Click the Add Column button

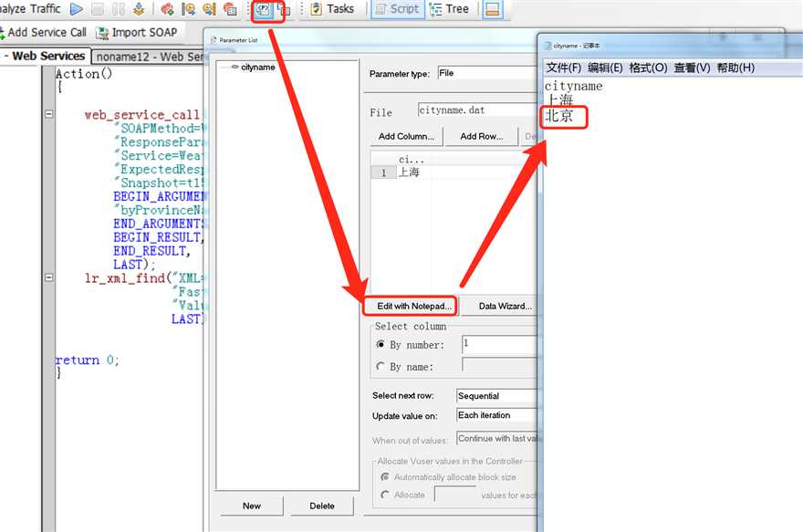(406, 136)
